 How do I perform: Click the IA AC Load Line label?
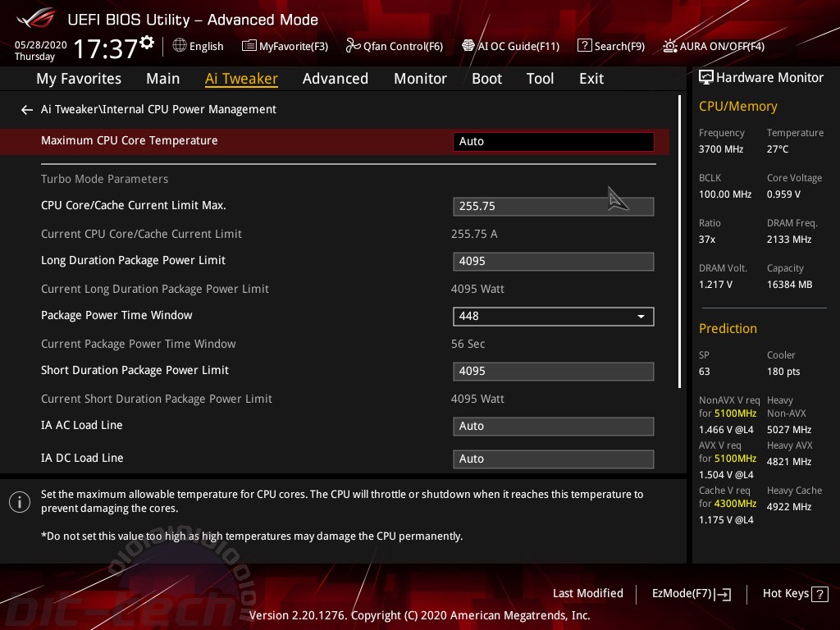(81, 426)
